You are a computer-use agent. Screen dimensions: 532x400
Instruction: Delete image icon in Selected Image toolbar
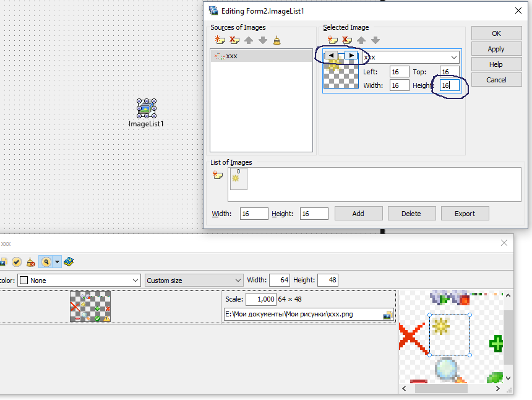click(347, 40)
